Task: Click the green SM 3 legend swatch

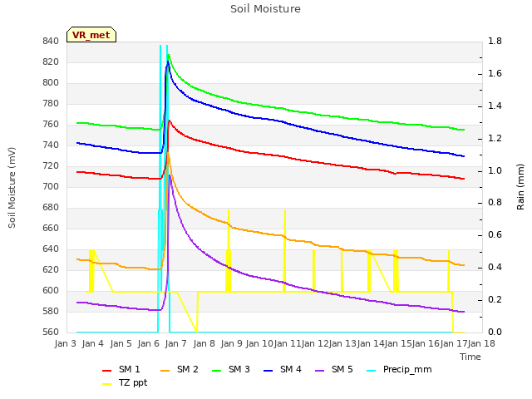Action: [216, 371]
